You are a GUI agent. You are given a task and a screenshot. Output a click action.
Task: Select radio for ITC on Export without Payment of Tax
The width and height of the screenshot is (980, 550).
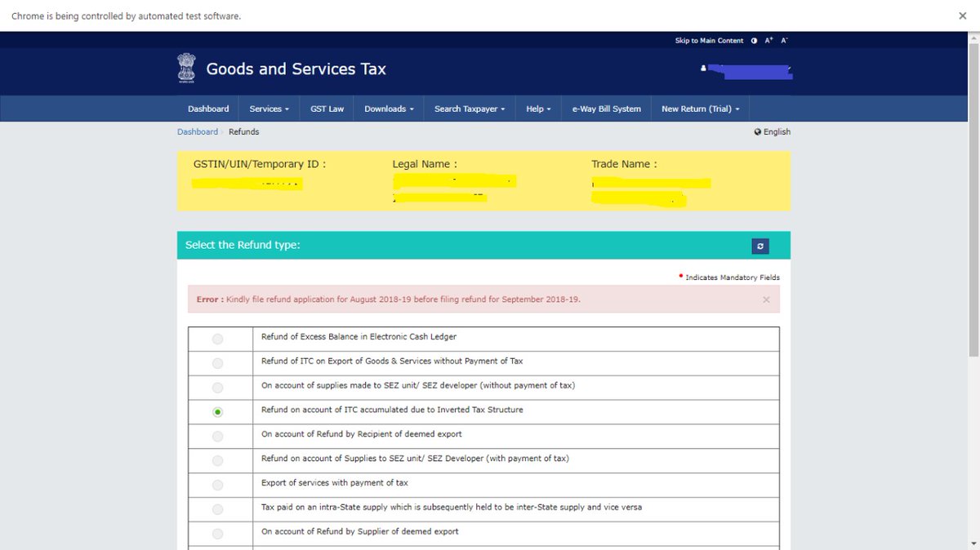pos(217,363)
